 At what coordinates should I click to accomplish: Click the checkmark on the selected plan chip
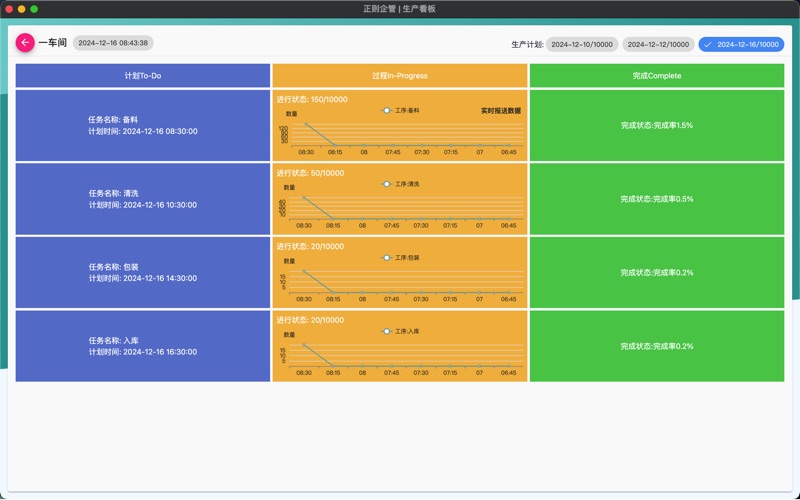click(708, 45)
